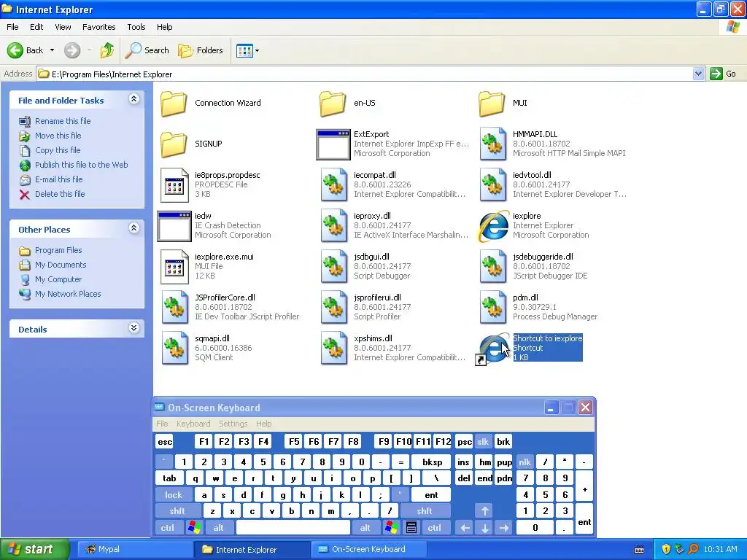
Task: Collapse the File and Folder Tasks panel
Action: (x=134, y=99)
